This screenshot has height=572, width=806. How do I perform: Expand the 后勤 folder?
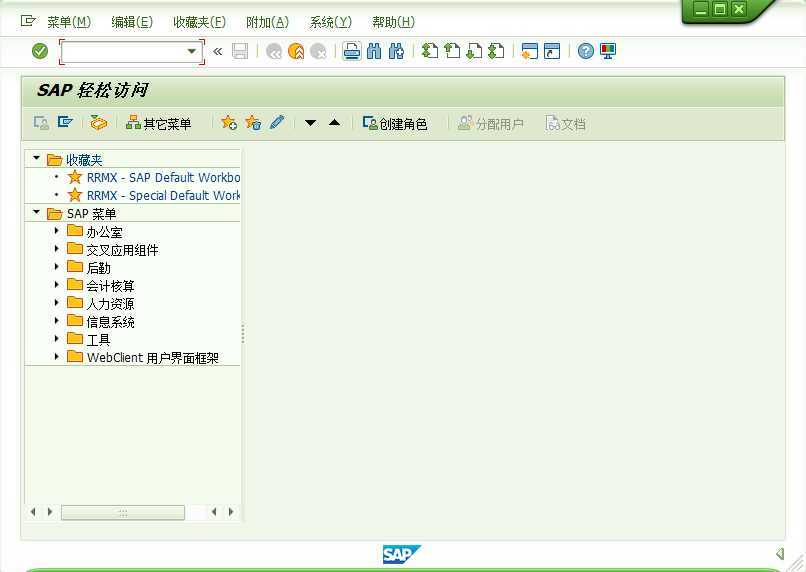[x=57, y=267]
